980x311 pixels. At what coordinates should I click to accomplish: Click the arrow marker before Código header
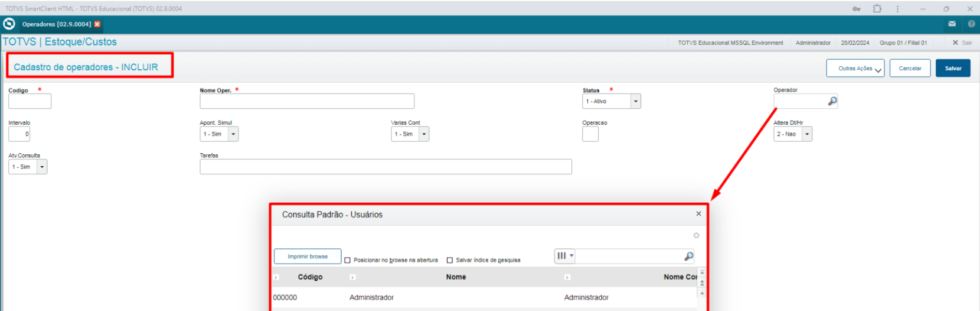pos(276,277)
